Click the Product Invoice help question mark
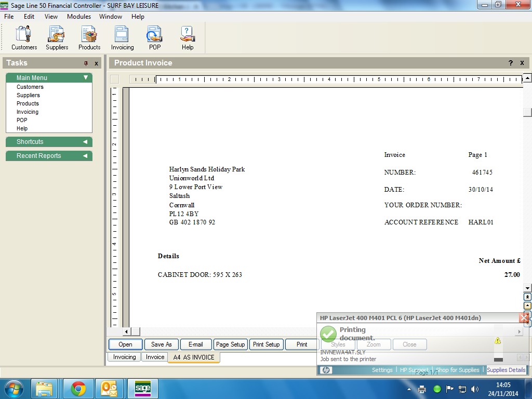The height and width of the screenshot is (399, 532). tap(511, 63)
